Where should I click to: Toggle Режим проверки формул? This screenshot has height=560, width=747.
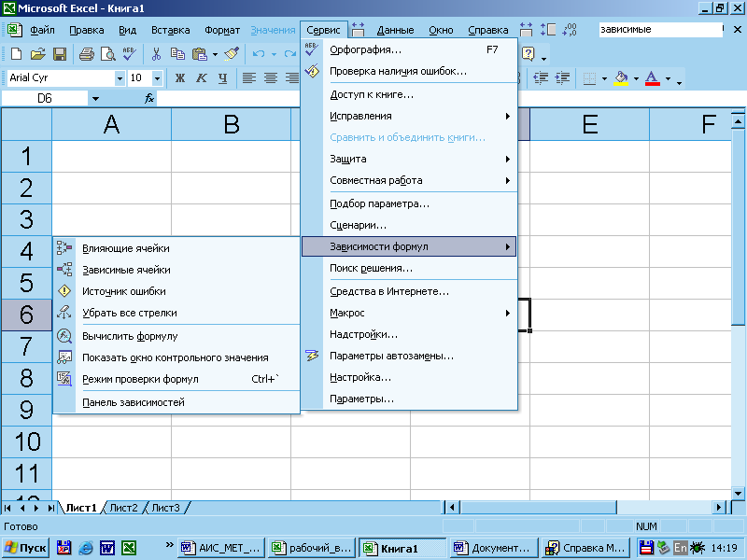point(176,379)
